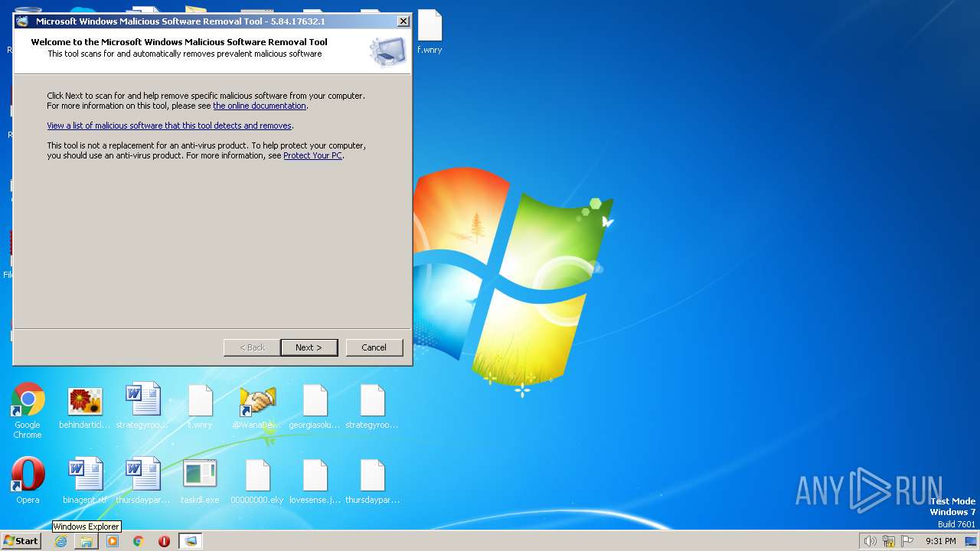Image resolution: width=980 pixels, height=551 pixels.
Task: Select the taskdl.exe application icon
Action: click(200, 481)
